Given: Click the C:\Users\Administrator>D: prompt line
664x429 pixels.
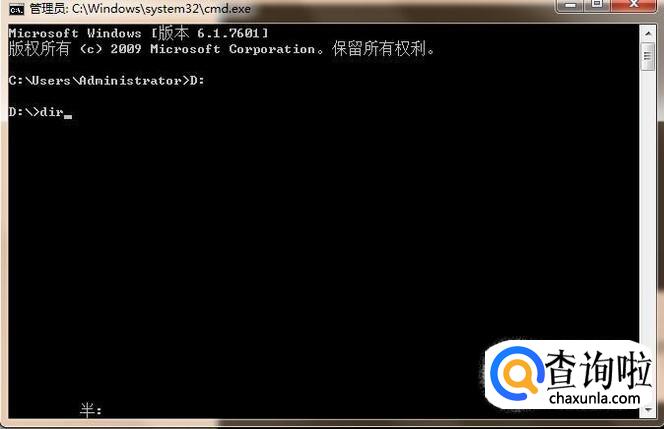Looking at the screenshot, I should tap(106, 80).
